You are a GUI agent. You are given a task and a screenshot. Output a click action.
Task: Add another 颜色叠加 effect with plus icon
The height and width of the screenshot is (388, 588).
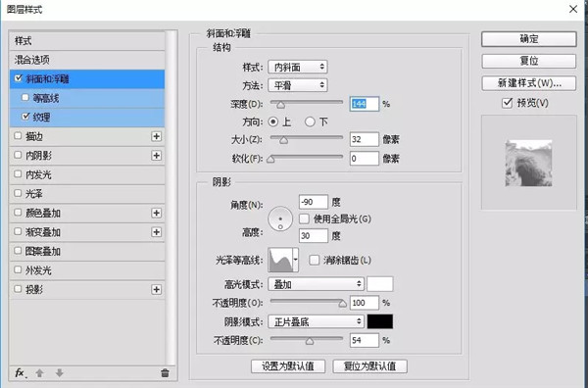click(157, 213)
